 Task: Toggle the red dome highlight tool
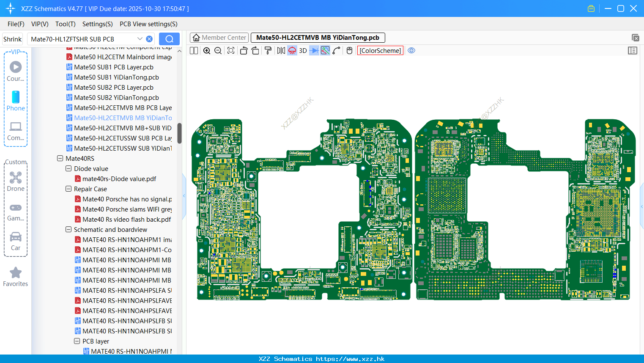292,51
